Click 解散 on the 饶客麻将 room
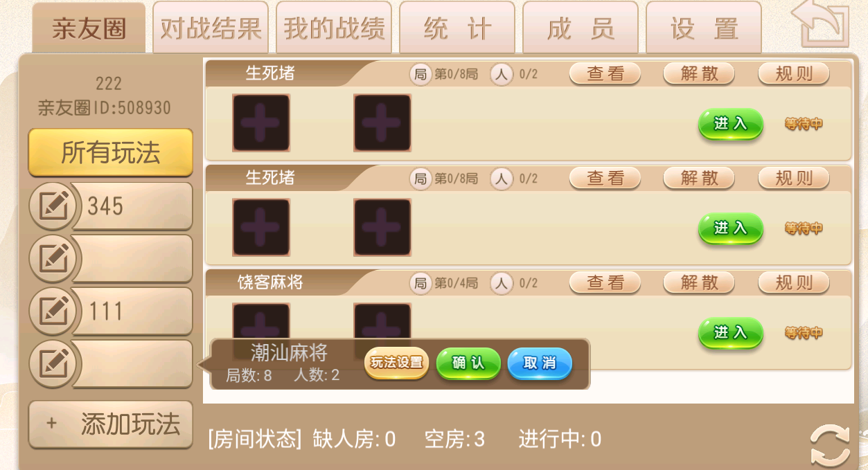 (x=699, y=282)
